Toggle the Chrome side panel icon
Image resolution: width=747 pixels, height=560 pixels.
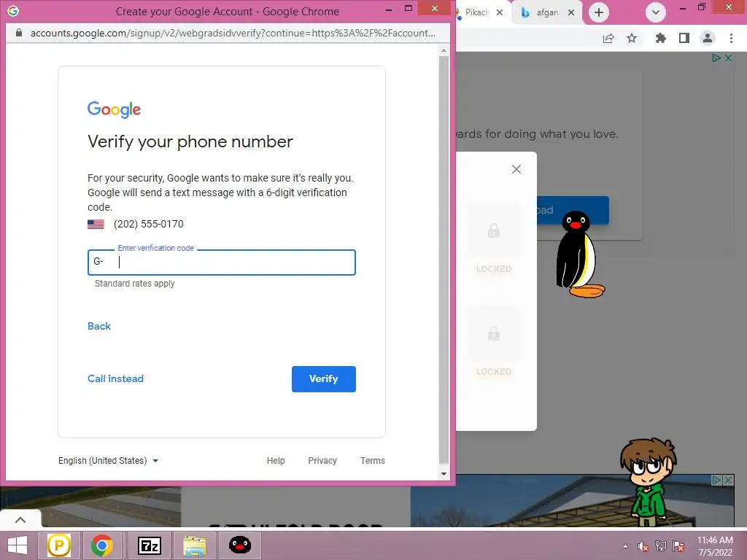[684, 38]
